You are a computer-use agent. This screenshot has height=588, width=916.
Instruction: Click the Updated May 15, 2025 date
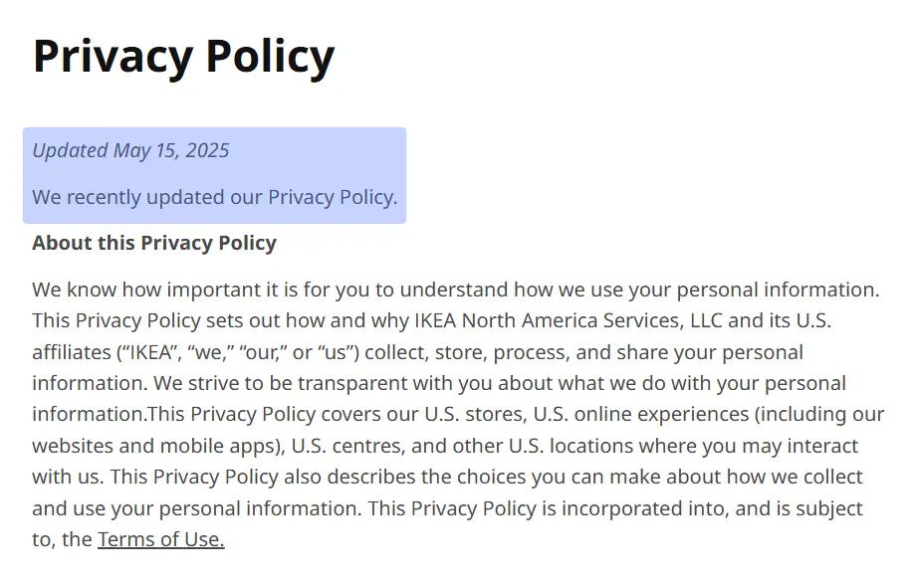(130, 150)
